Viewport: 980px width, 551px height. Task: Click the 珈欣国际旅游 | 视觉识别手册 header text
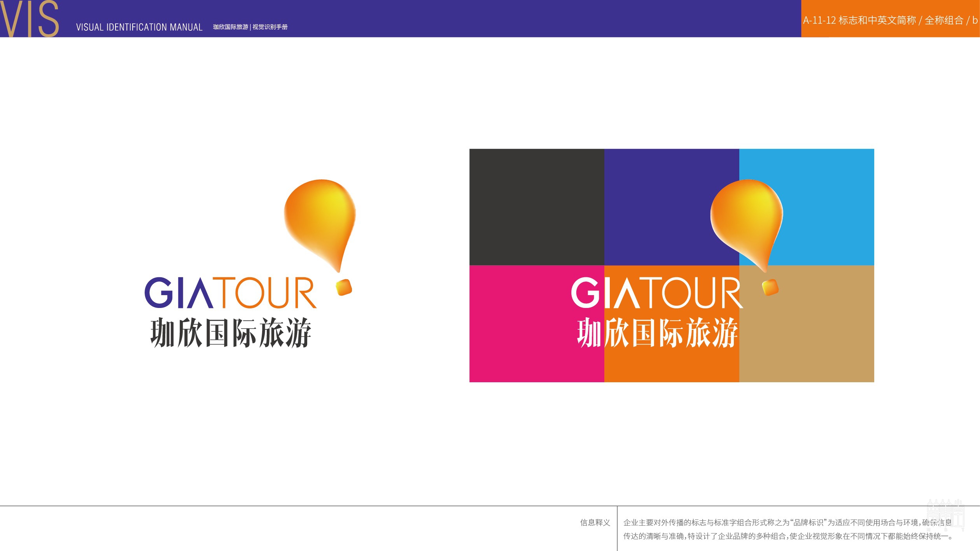tap(250, 27)
